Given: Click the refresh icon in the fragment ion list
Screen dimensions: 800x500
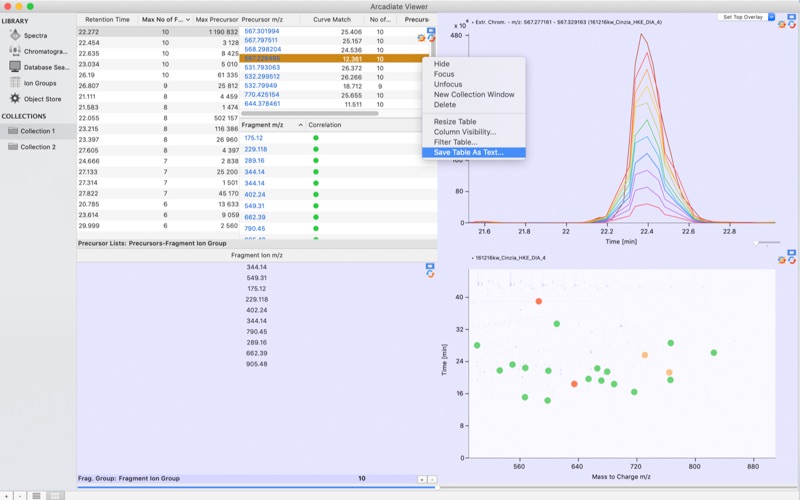Looking at the screenshot, I should click(x=430, y=274).
